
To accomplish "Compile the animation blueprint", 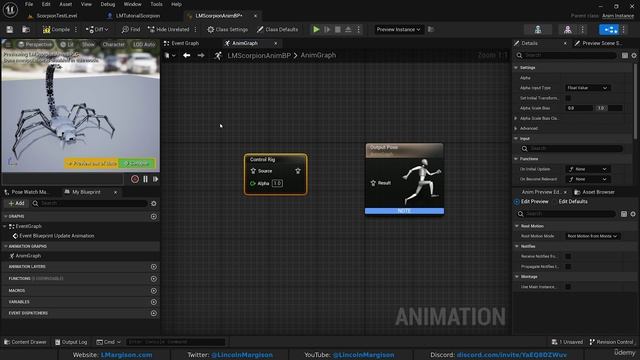I will coord(56,29).
